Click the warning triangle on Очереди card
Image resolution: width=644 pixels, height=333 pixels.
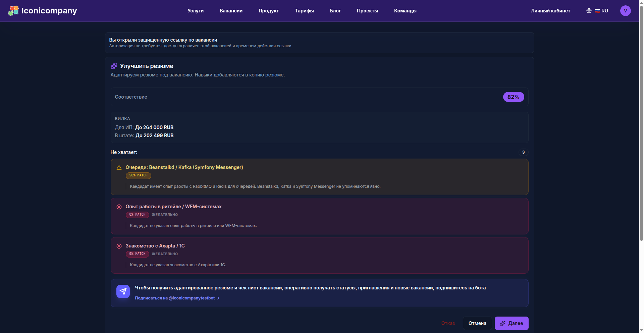tap(119, 168)
